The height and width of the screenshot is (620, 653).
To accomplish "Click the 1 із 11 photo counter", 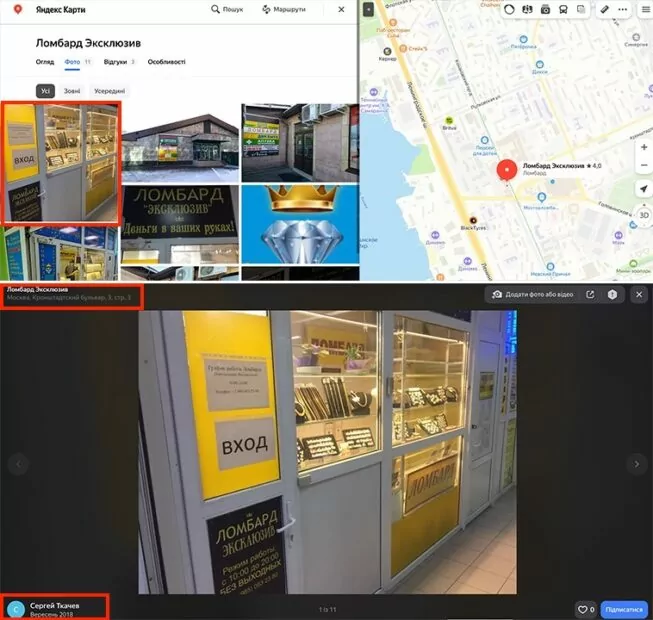I will click(x=327, y=610).
